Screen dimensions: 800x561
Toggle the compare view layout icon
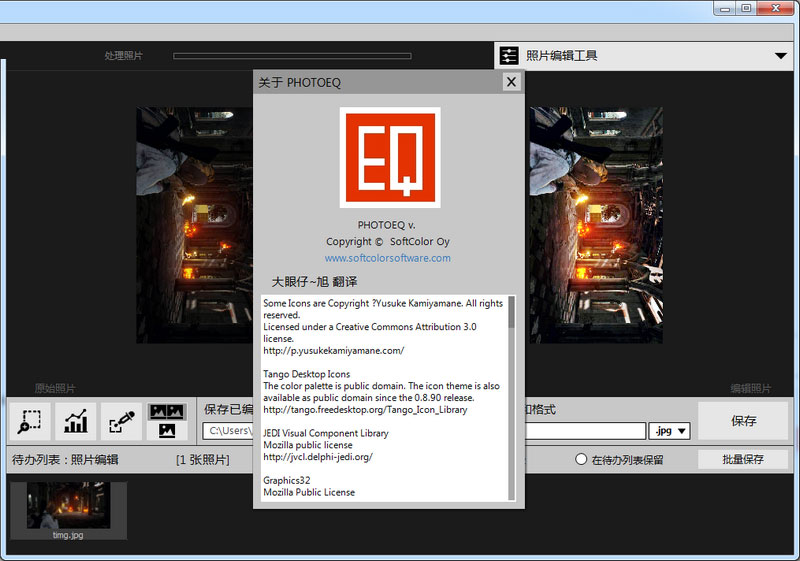(167, 422)
